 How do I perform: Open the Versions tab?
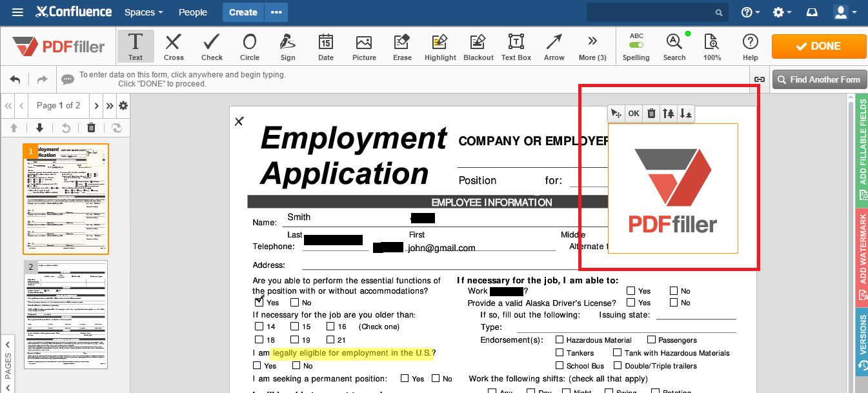click(x=862, y=341)
